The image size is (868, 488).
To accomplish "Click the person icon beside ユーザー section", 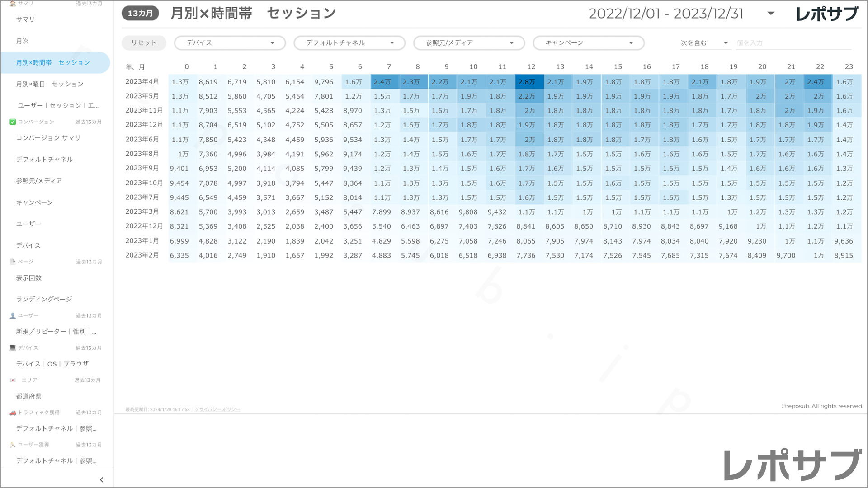I will coord(13,316).
